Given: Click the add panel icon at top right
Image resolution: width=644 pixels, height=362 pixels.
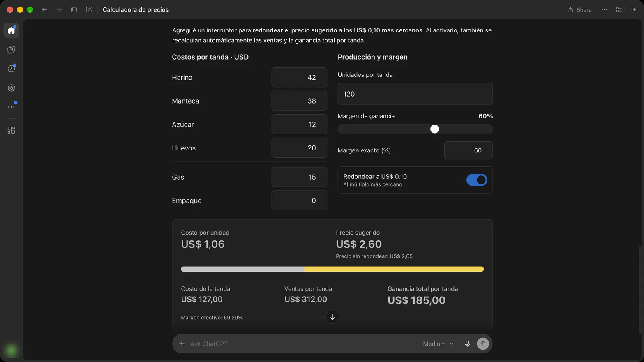Looking at the screenshot, I should (x=634, y=9).
